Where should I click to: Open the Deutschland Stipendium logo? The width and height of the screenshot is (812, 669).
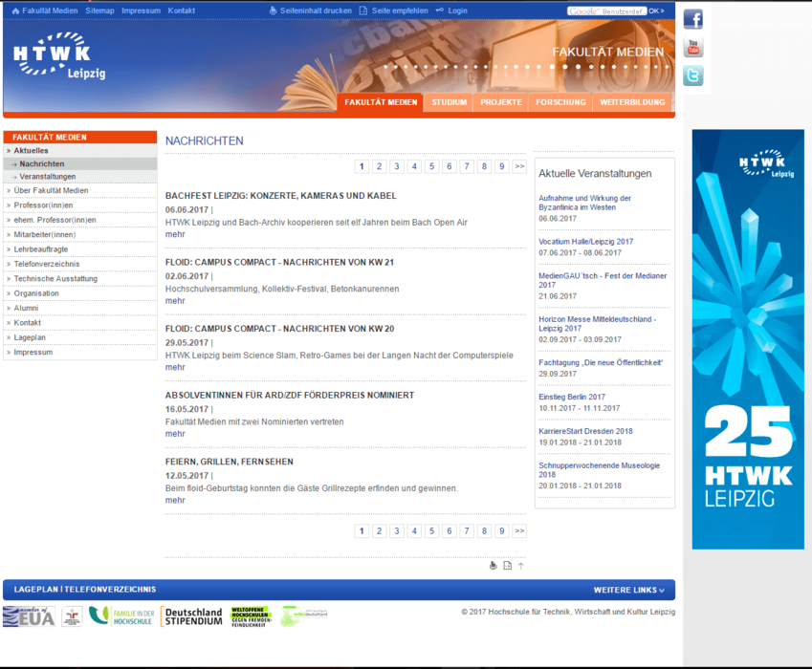(191, 616)
